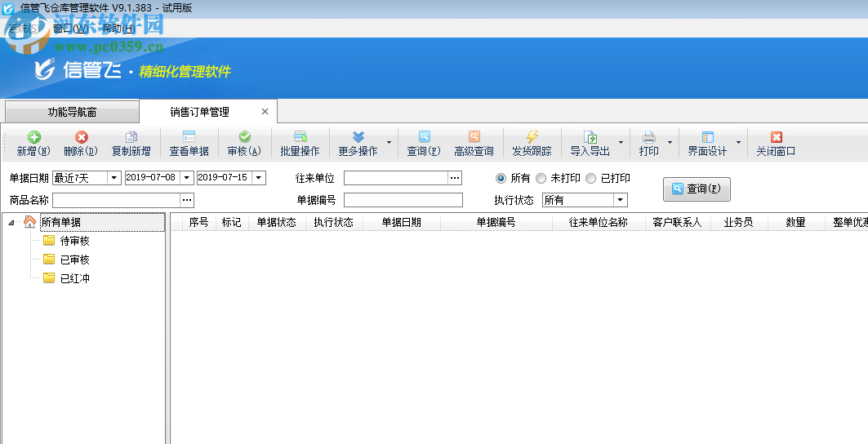The width and height of the screenshot is (868, 444).
Task: Click the 商品名称 input field
Action: pos(116,200)
